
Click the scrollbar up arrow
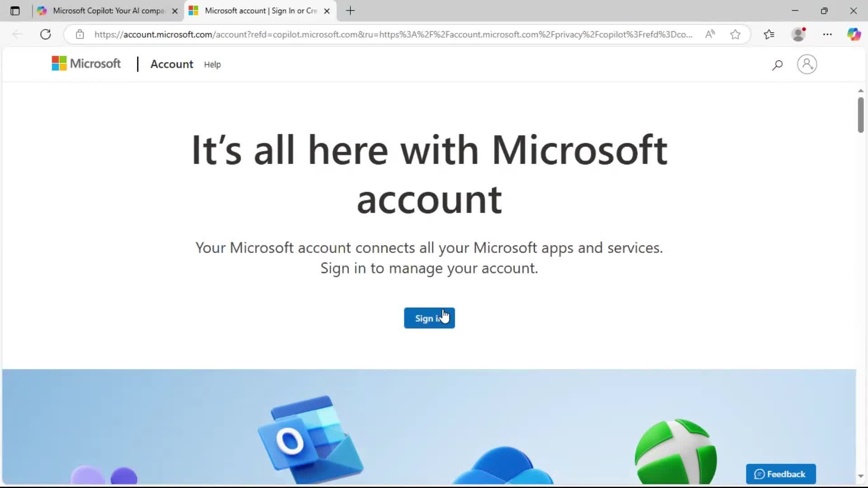tap(860, 91)
